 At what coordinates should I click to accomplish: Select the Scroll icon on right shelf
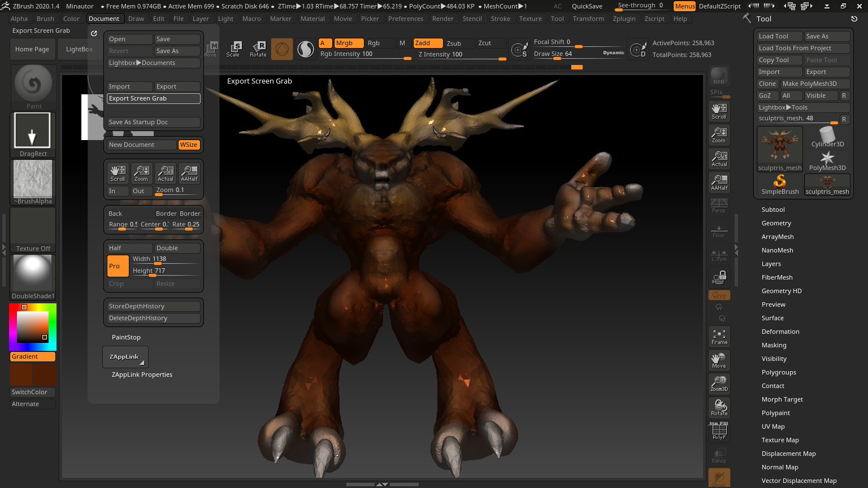coord(719,111)
